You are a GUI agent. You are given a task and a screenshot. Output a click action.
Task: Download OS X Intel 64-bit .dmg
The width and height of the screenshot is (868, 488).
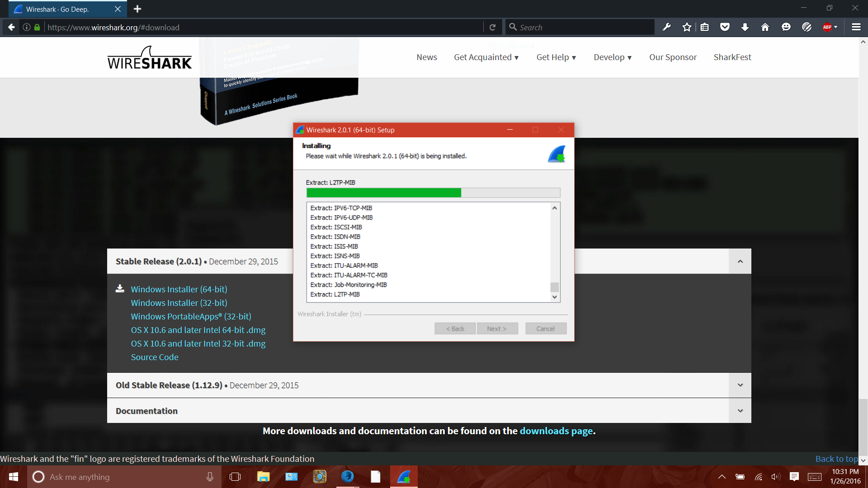click(198, 330)
